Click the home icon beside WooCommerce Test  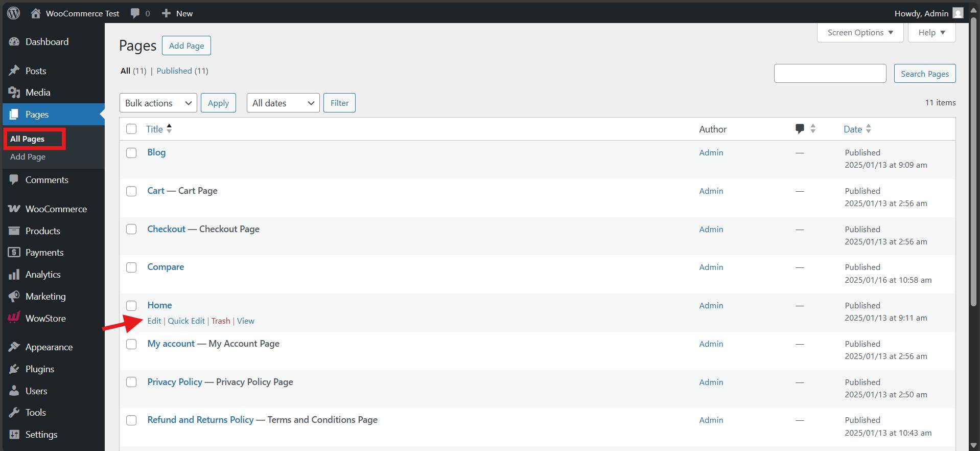tap(35, 13)
